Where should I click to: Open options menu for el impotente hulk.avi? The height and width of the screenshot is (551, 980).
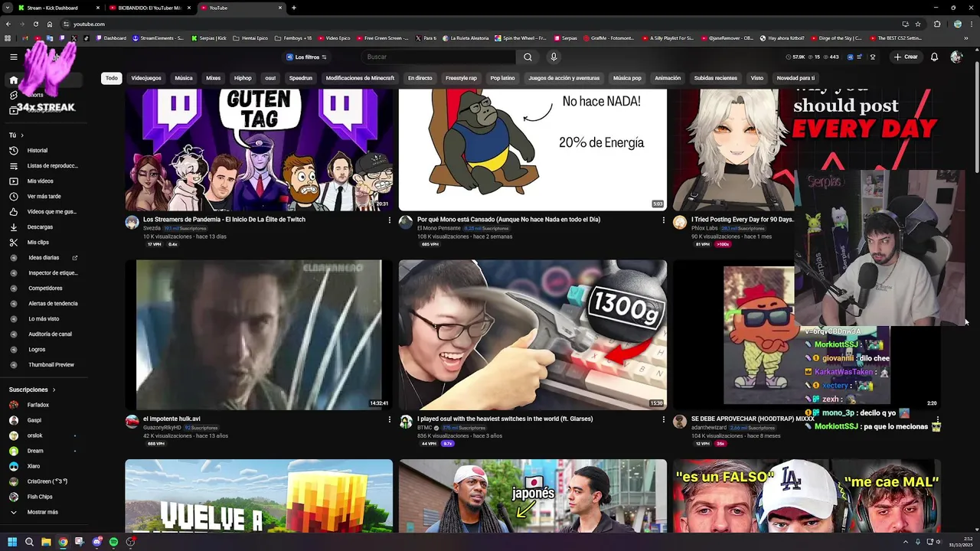[x=389, y=419]
